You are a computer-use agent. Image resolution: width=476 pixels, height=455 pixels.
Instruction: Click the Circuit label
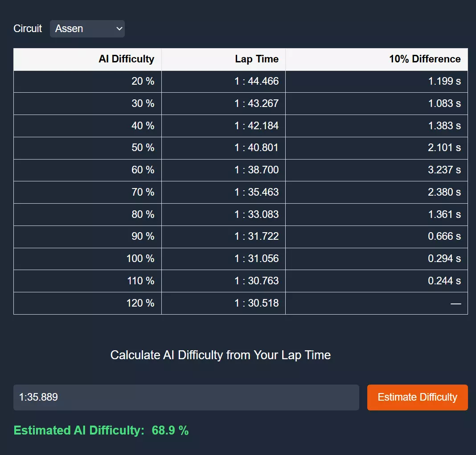point(28,29)
